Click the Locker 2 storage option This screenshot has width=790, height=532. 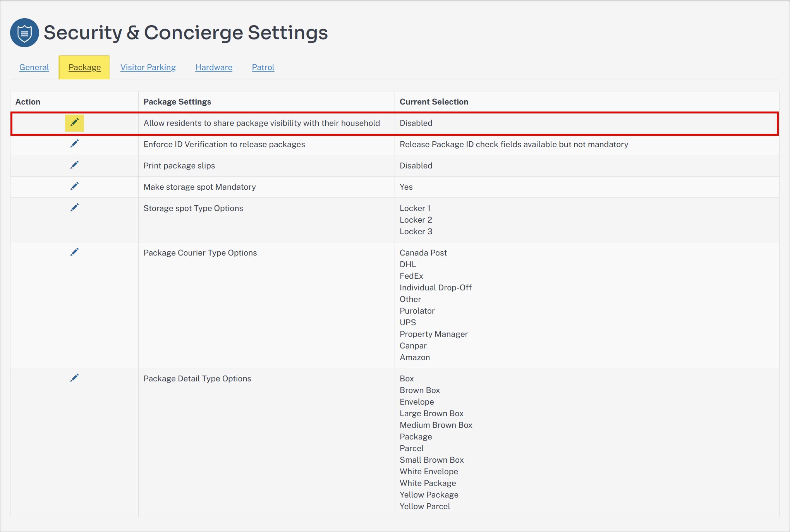coord(416,220)
